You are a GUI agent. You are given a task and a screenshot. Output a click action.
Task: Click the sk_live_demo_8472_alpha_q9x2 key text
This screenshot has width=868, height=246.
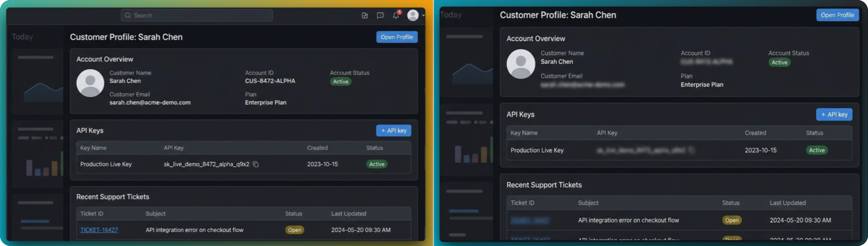(x=206, y=164)
